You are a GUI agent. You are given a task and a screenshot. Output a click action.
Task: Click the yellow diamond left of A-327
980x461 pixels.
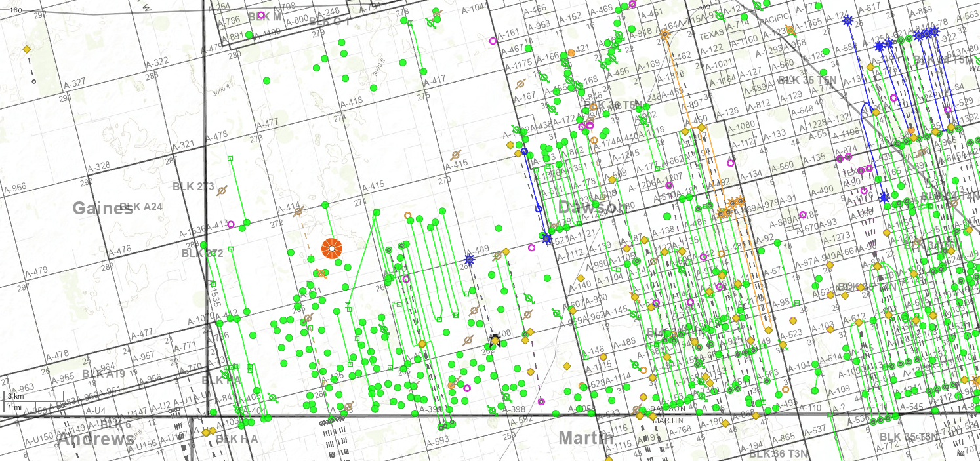coord(27,49)
